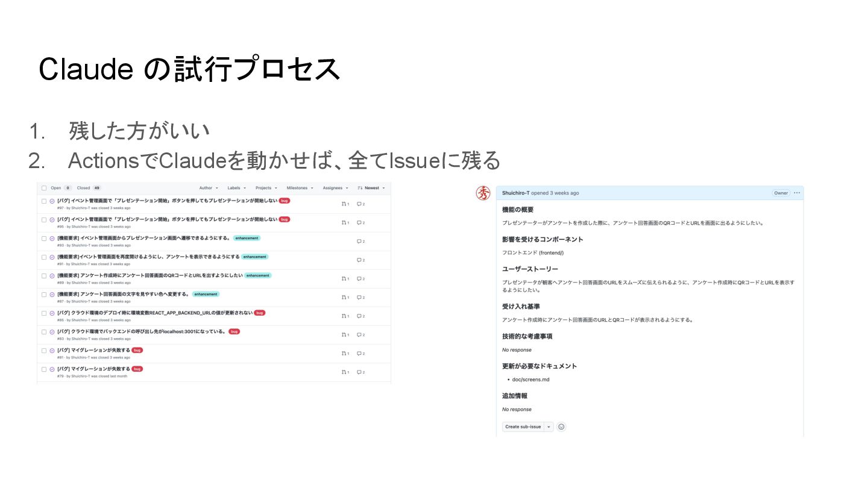The width and height of the screenshot is (868, 488).
Task: Click the enhancement label on issue #93
Action: 247,238
